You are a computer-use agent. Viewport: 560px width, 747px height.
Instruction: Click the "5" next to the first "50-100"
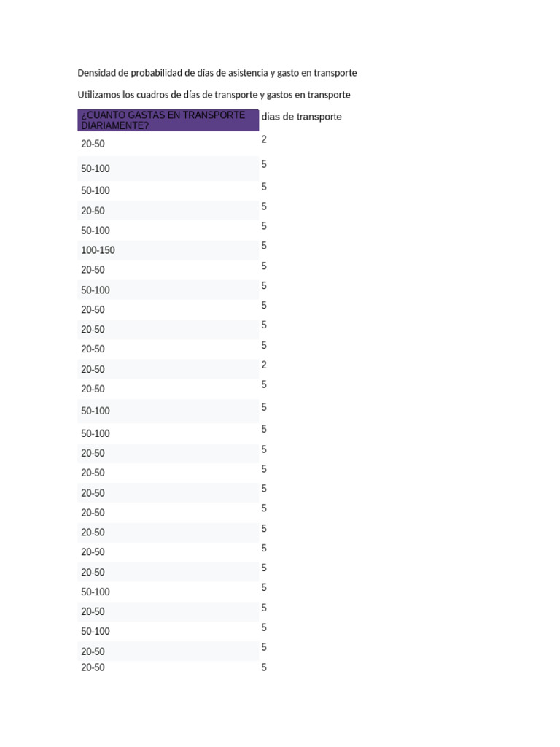264,165
